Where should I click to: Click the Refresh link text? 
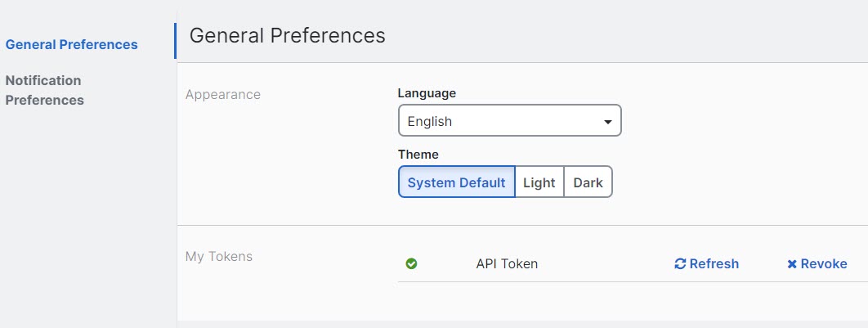[714, 263]
